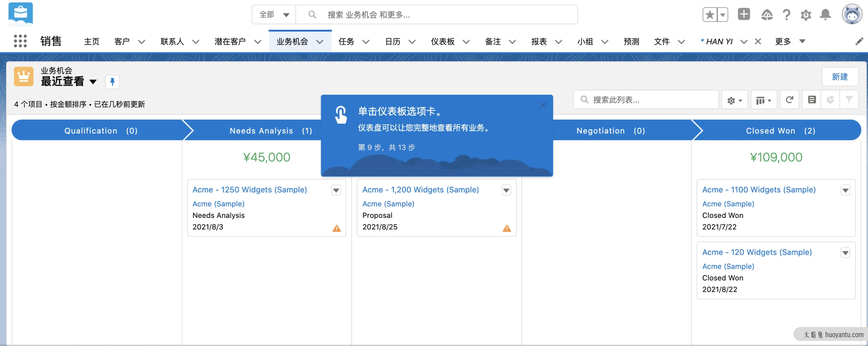Close the HAN YI tab
The image size is (868, 346).
pyautogui.click(x=758, y=41)
